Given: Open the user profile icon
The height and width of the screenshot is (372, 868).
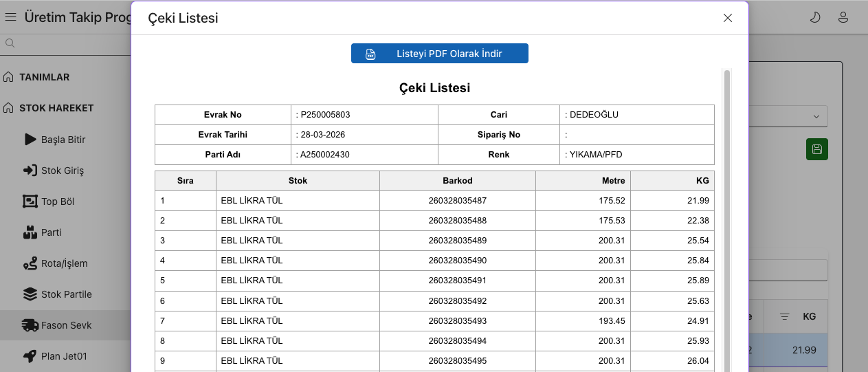Looking at the screenshot, I should [x=843, y=17].
